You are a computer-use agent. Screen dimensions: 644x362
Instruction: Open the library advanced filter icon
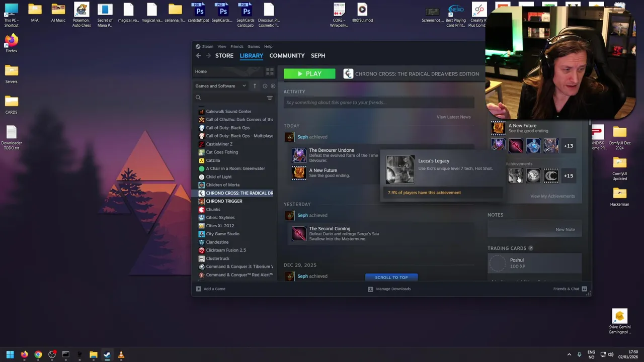[x=270, y=98]
